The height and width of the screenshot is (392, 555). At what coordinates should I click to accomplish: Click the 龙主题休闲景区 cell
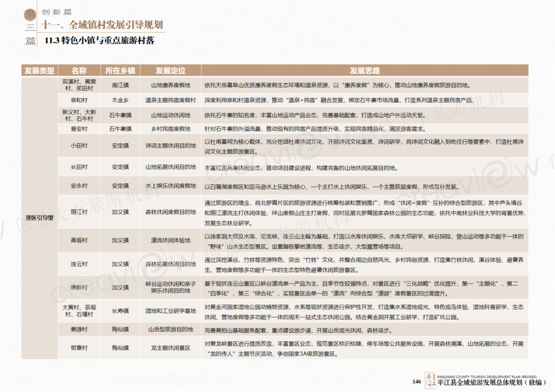click(x=170, y=348)
